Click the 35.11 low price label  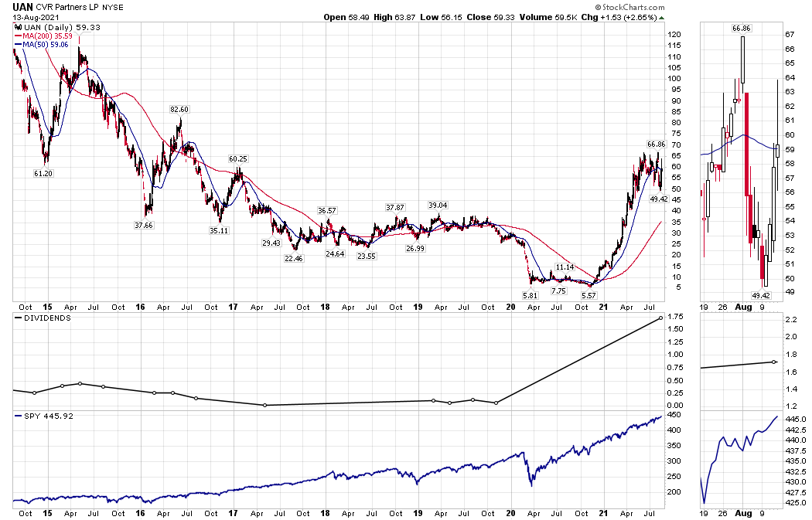(x=219, y=230)
